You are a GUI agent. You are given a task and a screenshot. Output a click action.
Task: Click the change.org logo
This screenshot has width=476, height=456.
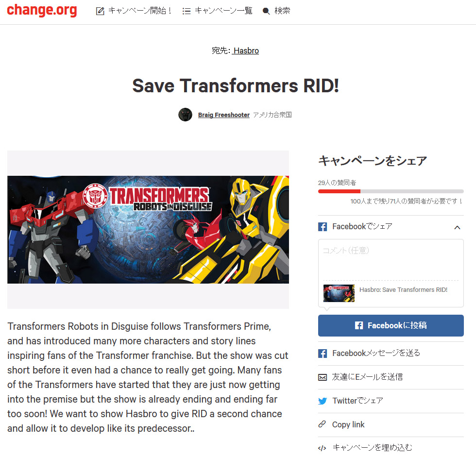point(42,10)
